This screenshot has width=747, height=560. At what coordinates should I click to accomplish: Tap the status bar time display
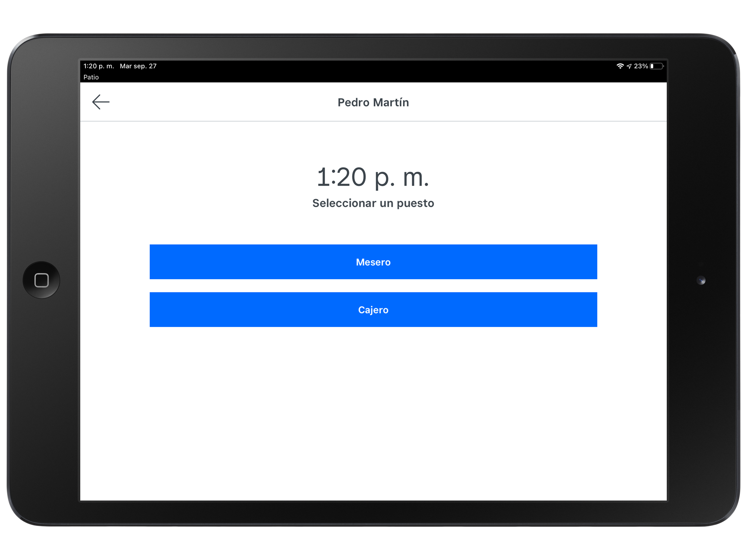[x=98, y=66]
